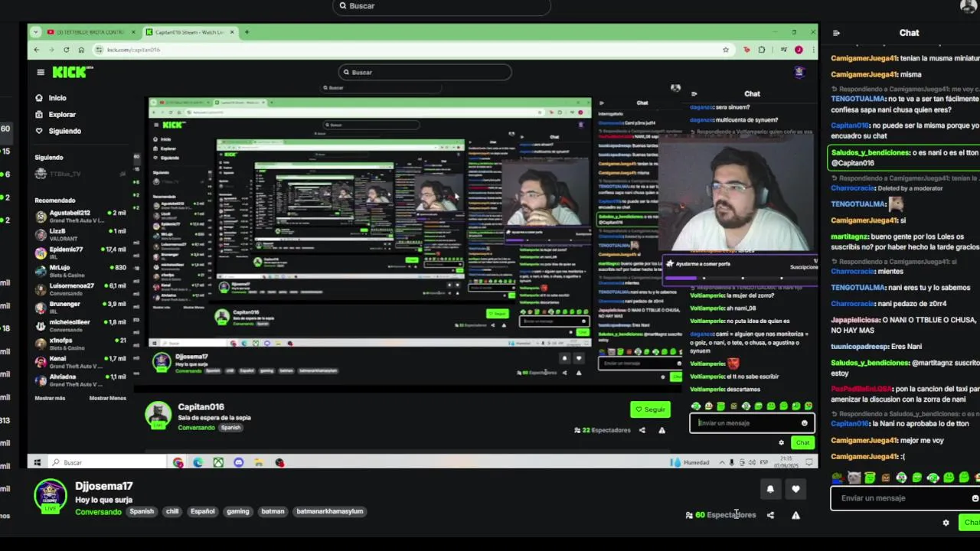
Task: Open Agustabell212's channel in Recomendado
Action: 80,216
